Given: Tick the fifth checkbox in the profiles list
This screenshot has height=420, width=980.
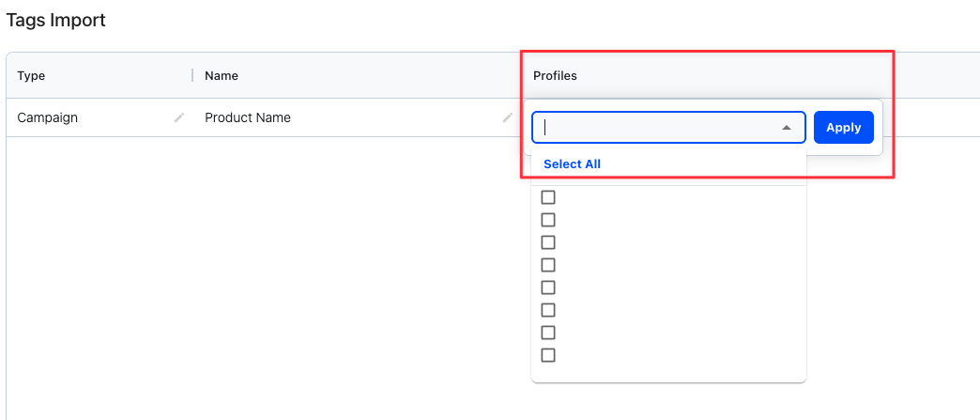Looking at the screenshot, I should point(548,288).
